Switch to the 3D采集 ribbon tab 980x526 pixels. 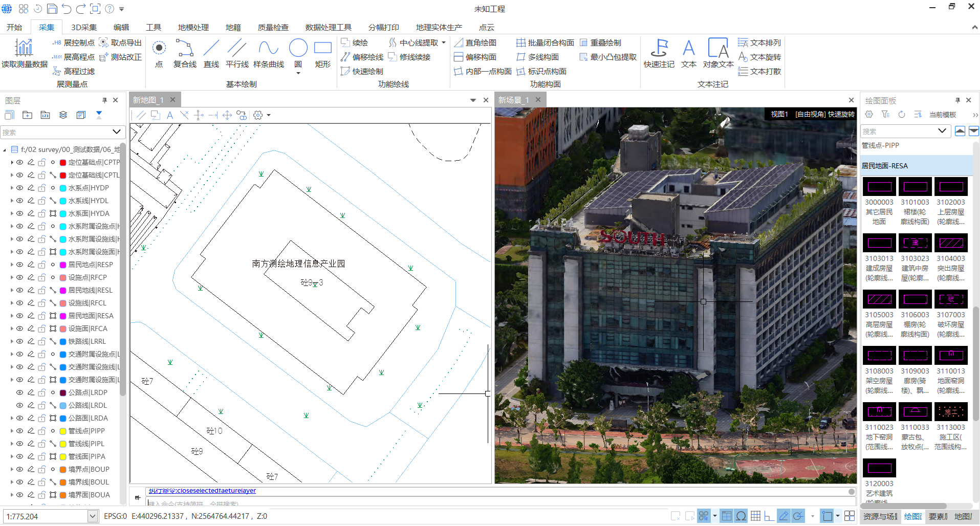point(84,27)
